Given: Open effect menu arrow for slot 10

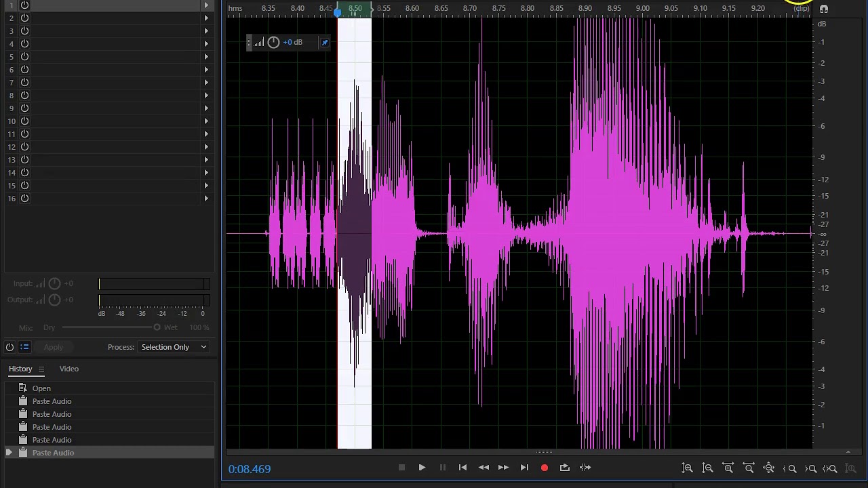Looking at the screenshot, I should click(206, 121).
